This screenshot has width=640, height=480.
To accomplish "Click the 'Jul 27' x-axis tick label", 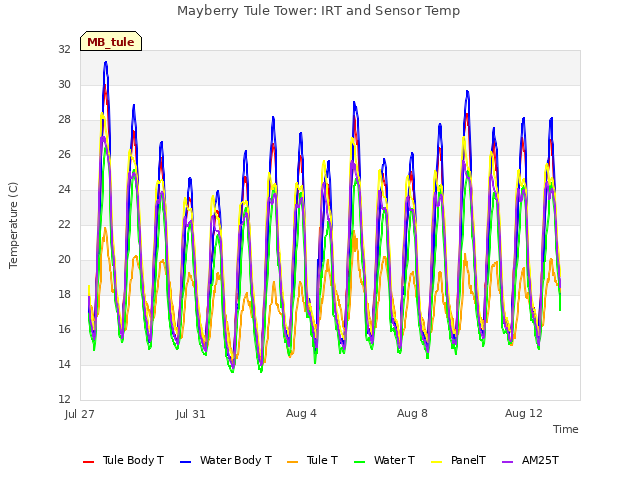I will (80, 414).
